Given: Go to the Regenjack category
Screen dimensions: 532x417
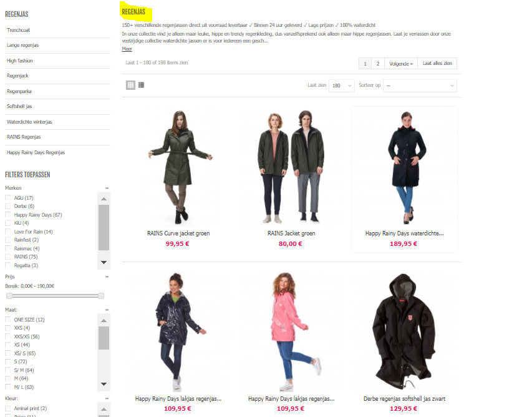Looking at the screenshot, I should pos(17,76).
